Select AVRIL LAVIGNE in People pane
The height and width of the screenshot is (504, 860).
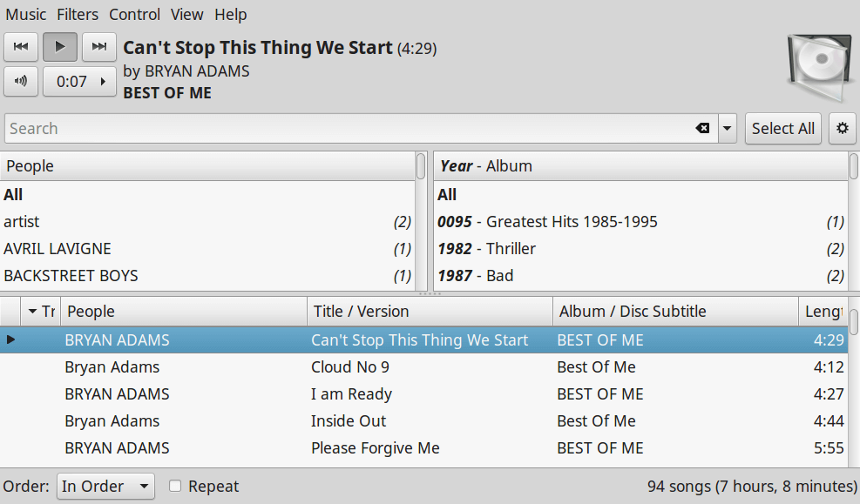[58, 249]
